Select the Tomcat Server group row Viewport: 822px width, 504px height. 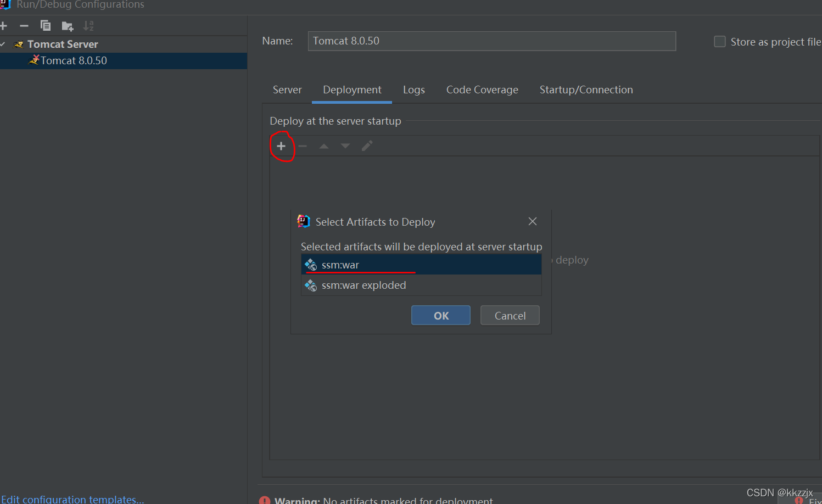click(x=124, y=44)
